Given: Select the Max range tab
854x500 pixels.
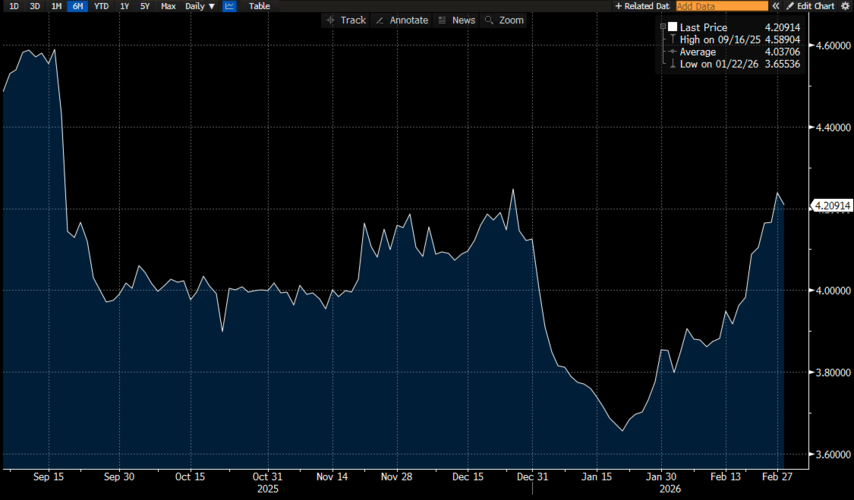Looking at the screenshot, I should [x=168, y=6].
